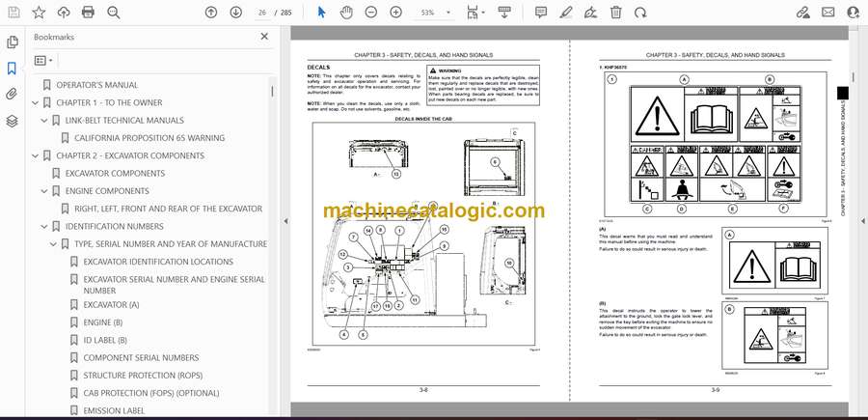Click the cab decals diagram figure
868x420 pixels.
pos(423,234)
